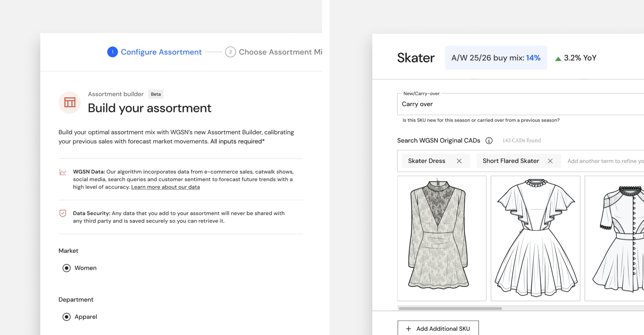Go to Choose Assortment Mix step
Viewport: 644px width, 335px height.
click(x=280, y=52)
